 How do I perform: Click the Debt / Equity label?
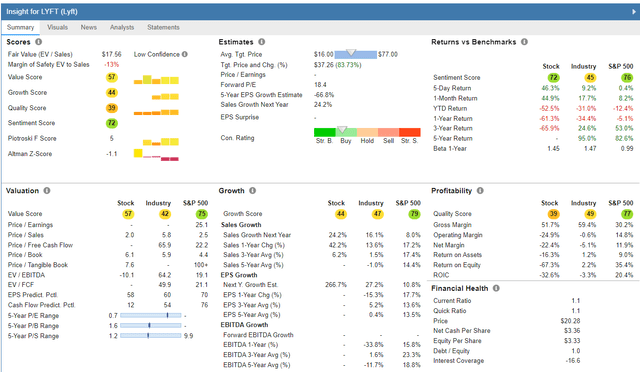coord(451,351)
